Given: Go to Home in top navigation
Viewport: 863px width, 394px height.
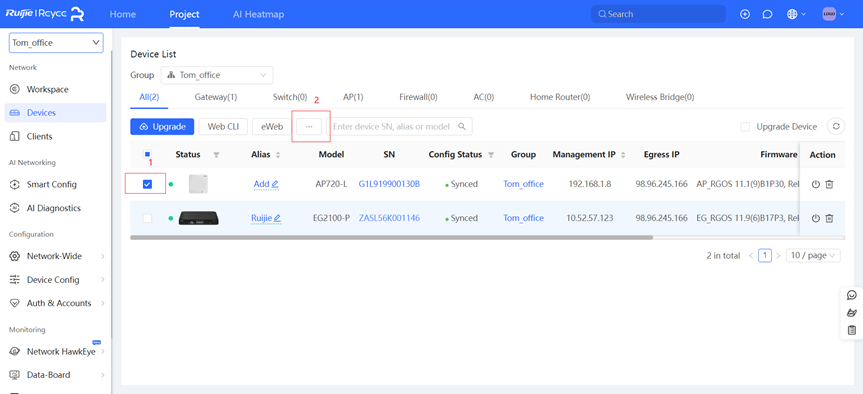Looking at the screenshot, I should coord(123,14).
